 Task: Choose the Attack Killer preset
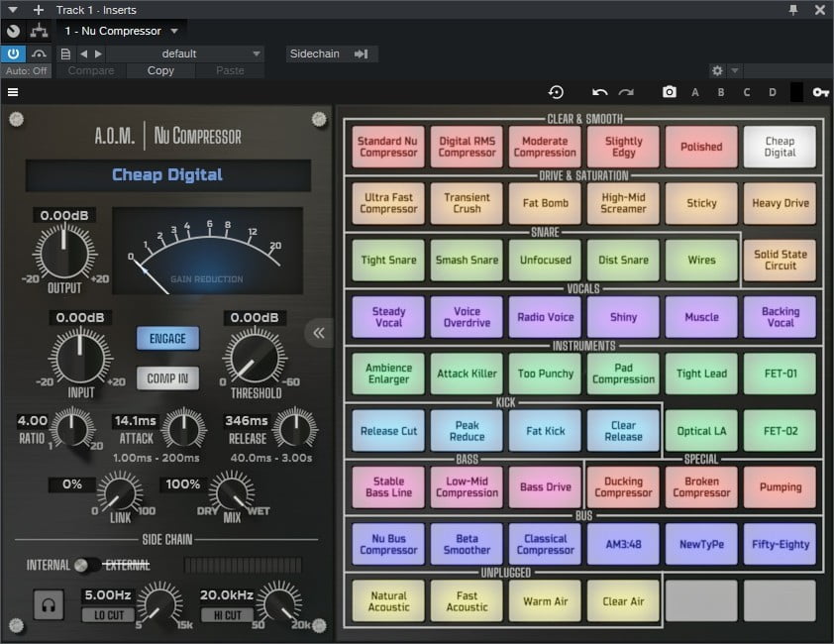click(x=467, y=374)
